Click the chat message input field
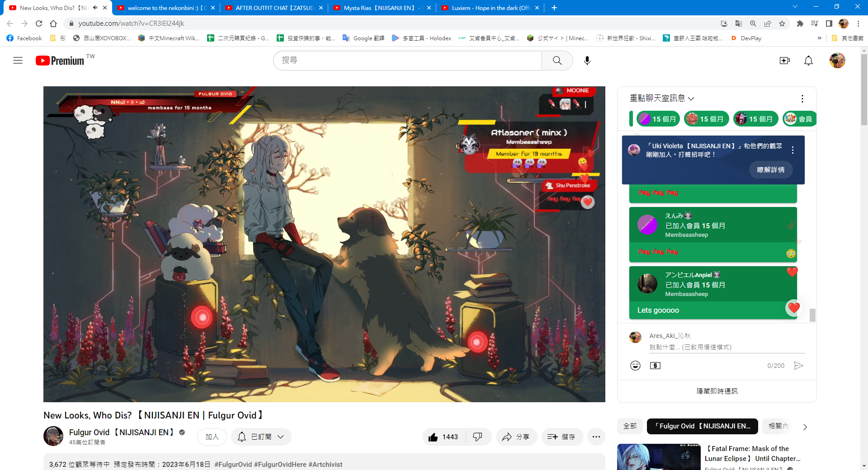Image resolution: width=868 pixels, height=470 pixels. 727,347
